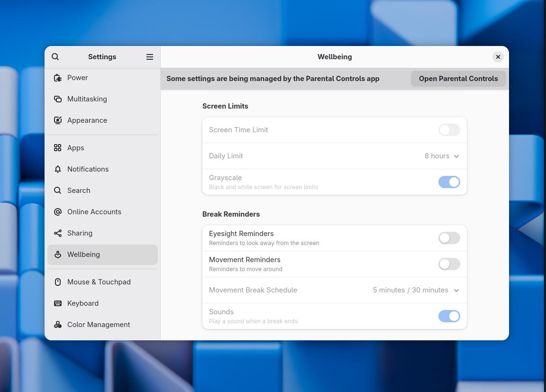Open Online Accounts settings panel
Screen dimensions: 546x392
(x=94, y=212)
